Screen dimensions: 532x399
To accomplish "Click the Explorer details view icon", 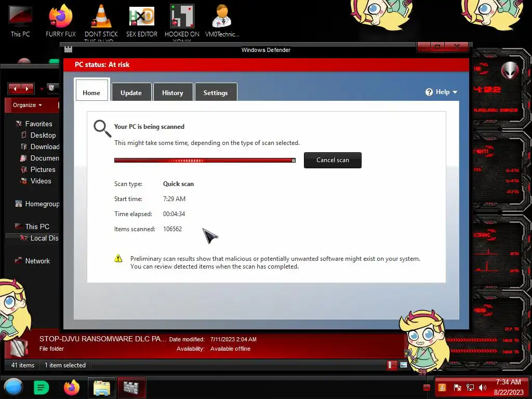I will click(392, 365).
